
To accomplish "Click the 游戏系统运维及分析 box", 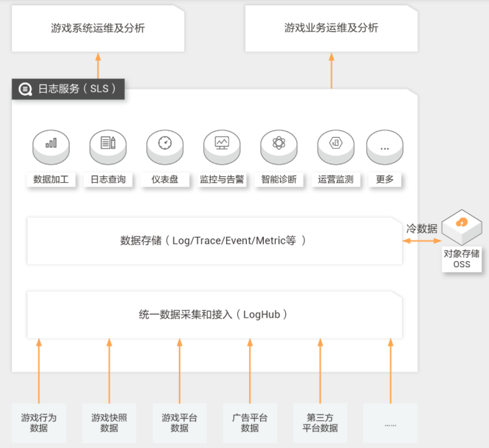I will [98, 28].
